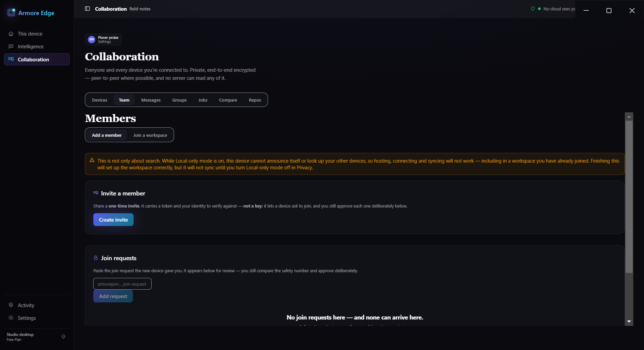Minimize the application window

click(x=586, y=10)
